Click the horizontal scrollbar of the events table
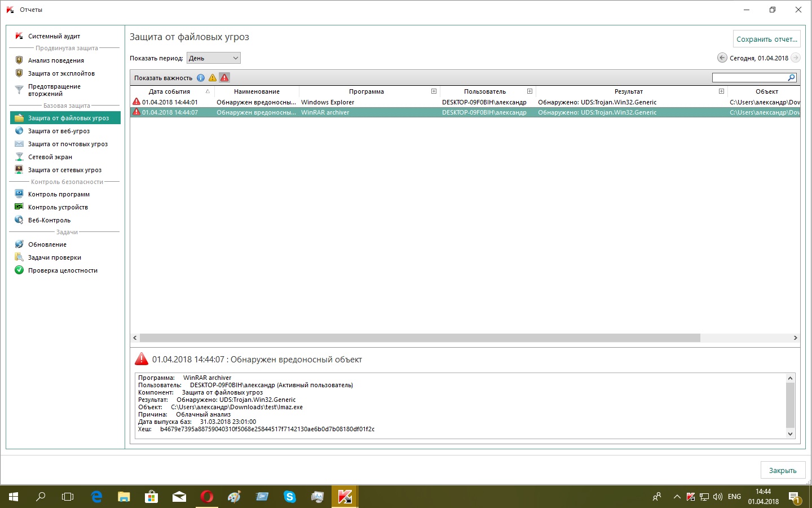This screenshot has width=812, height=508. point(420,338)
